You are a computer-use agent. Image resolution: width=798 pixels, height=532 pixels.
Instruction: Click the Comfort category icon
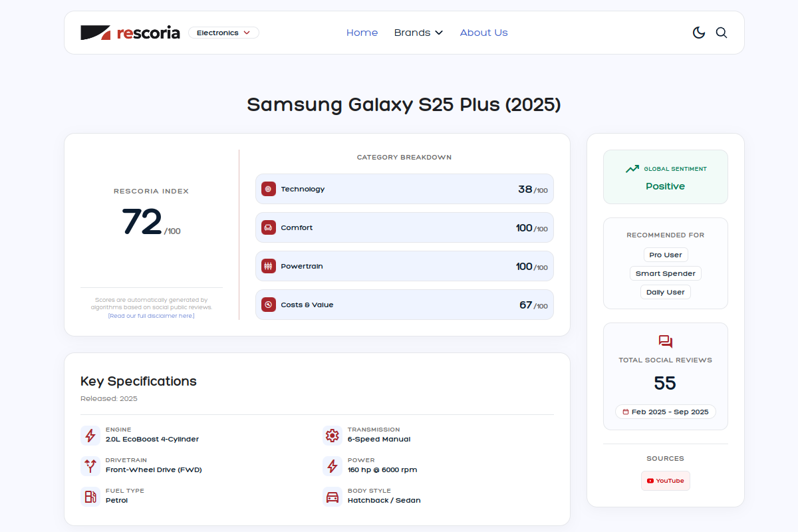(269, 227)
